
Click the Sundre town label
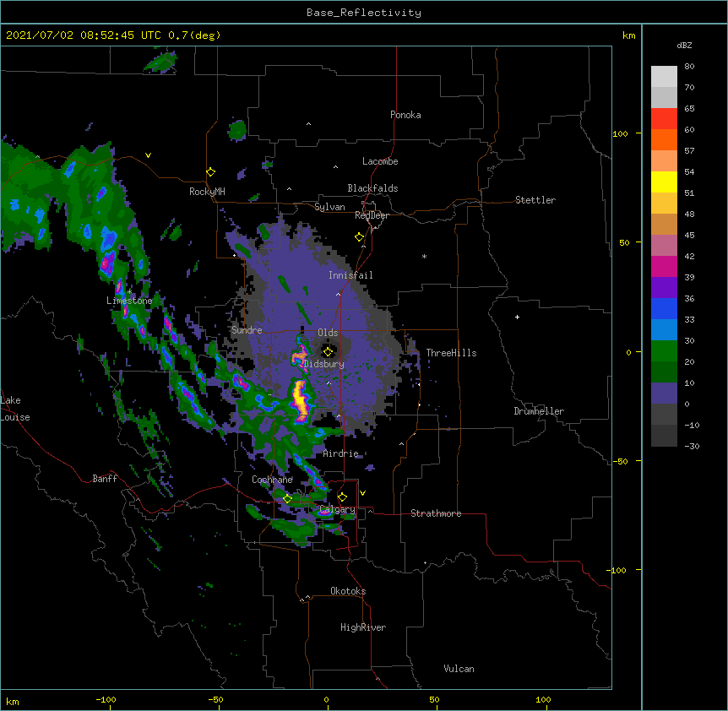pos(247,330)
